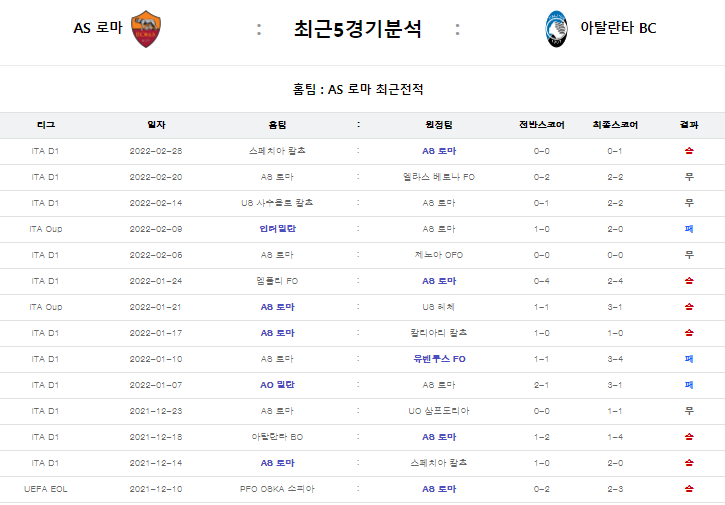Image resolution: width=725 pixels, height=505 pixels.
Task: Select the '아탈란타 BC' team name at top
Action: coord(618,28)
